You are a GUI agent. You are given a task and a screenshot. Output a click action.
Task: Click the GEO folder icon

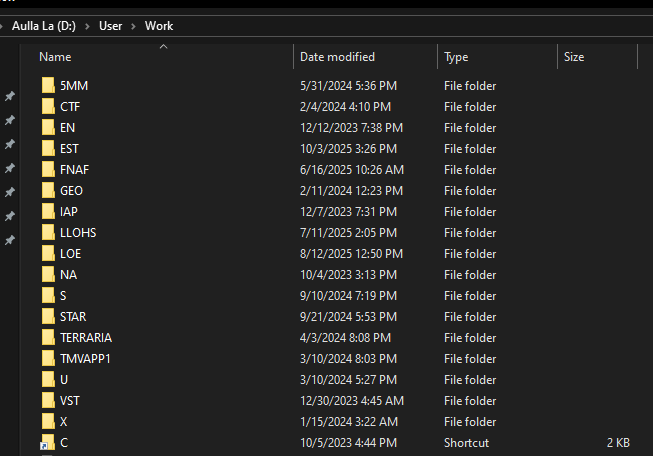[47, 190]
